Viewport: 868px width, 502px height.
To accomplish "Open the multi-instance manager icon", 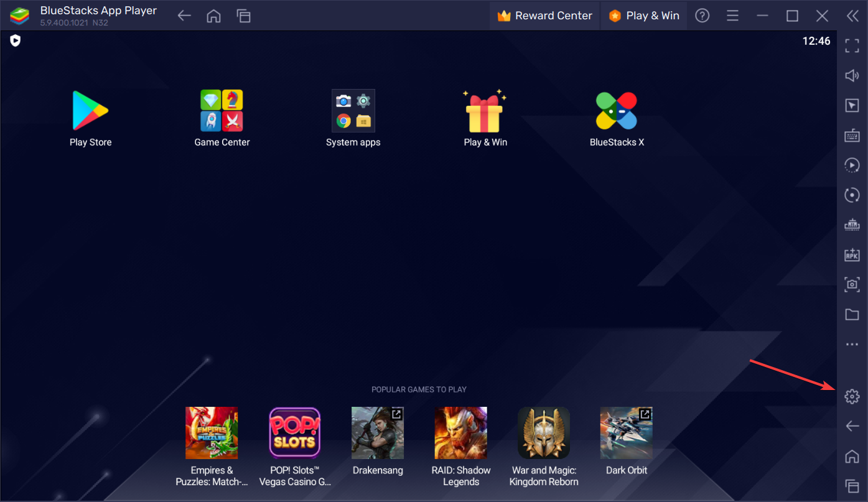I will click(x=852, y=225).
